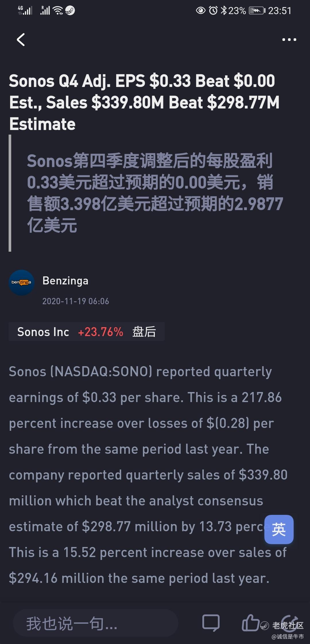Tap the 2020-11-19 06:06 timestamp
This screenshot has height=644, width=310.
(x=76, y=301)
